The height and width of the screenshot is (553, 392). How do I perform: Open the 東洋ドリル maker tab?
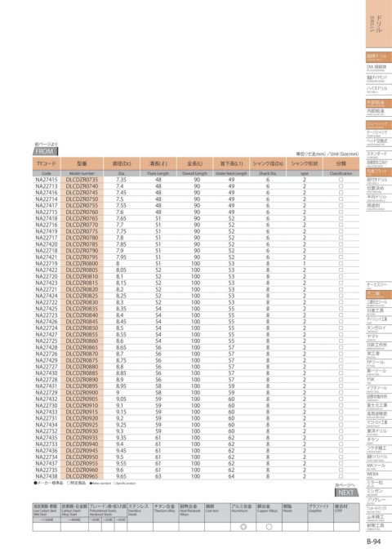(379, 432)
